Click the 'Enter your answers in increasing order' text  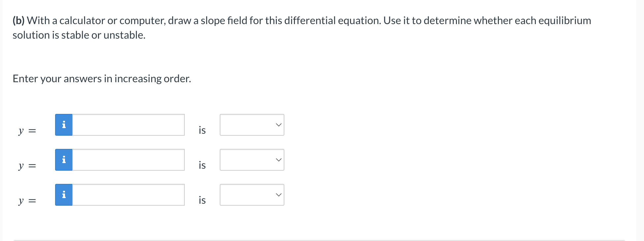[x=102, y=79]
